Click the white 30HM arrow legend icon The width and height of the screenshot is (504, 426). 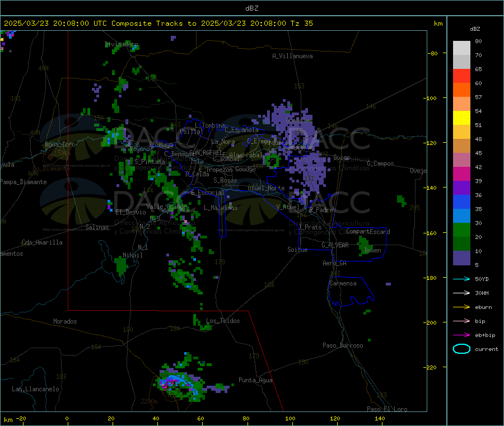461,293
